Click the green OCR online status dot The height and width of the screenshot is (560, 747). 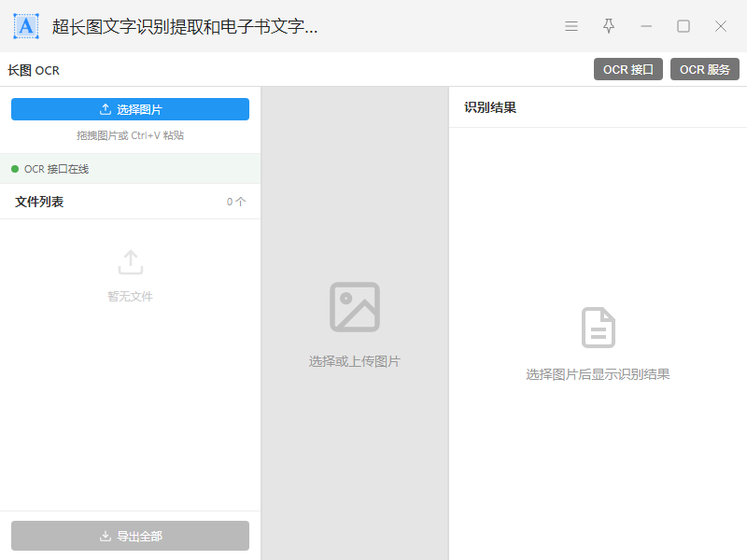click(x=15, y=169)
